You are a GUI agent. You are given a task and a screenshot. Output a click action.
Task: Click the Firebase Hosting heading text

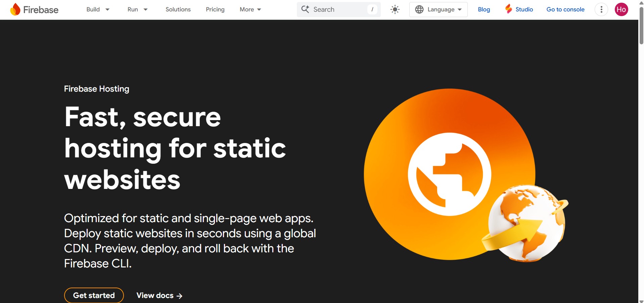point(97,89)
